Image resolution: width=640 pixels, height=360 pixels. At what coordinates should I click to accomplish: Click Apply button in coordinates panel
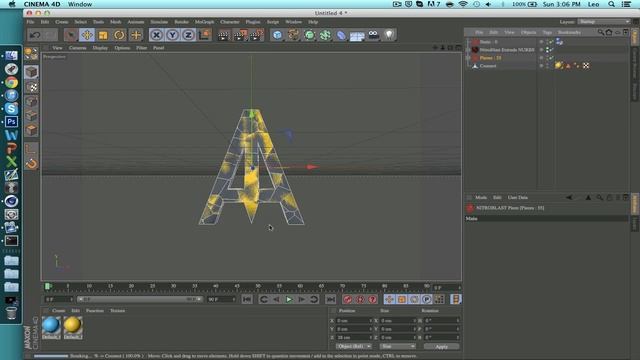pos(441,347)
